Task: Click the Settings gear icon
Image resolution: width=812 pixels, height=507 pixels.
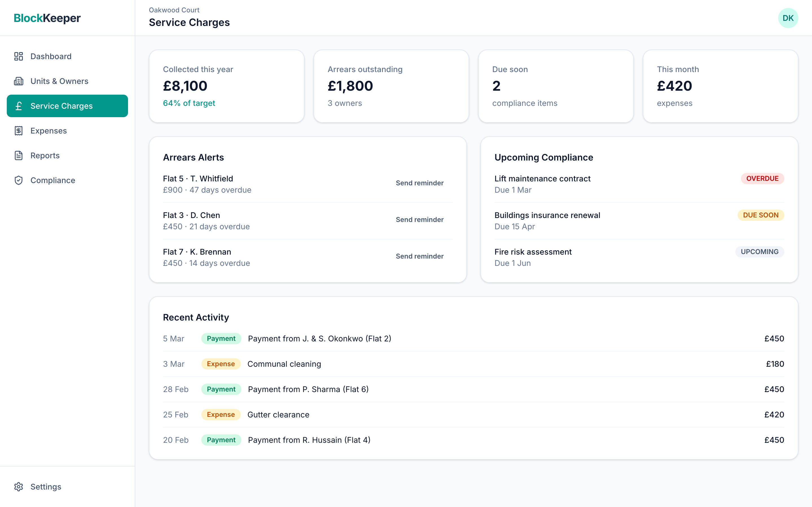Action: (x=19, y=486)
